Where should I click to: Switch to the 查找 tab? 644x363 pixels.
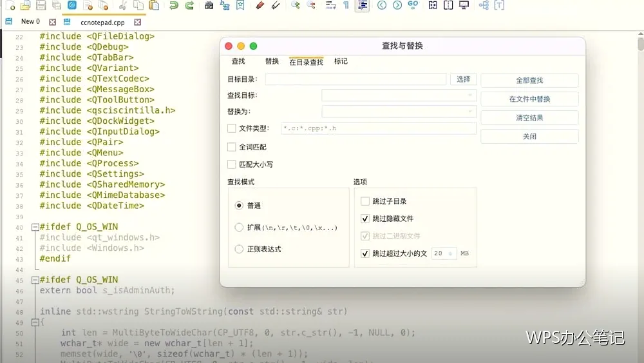(x=238, y=61)
